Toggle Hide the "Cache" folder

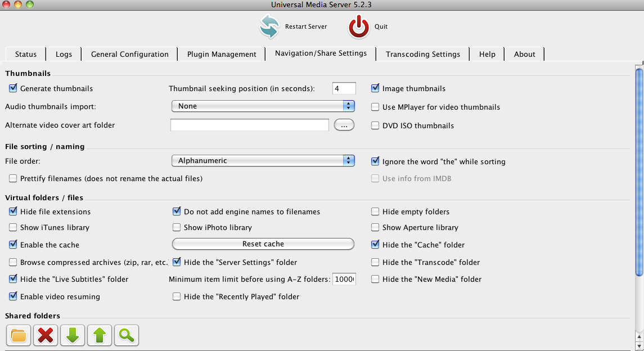click(375, 245)
